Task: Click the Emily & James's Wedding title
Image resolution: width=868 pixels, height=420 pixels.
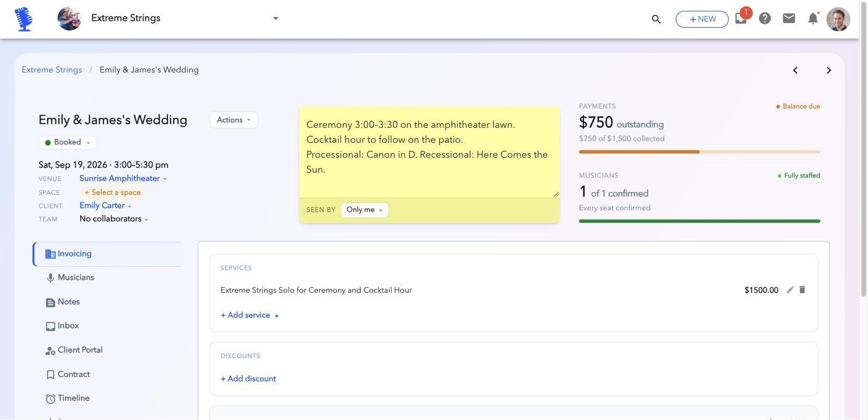Action: [x=113, y=120]
